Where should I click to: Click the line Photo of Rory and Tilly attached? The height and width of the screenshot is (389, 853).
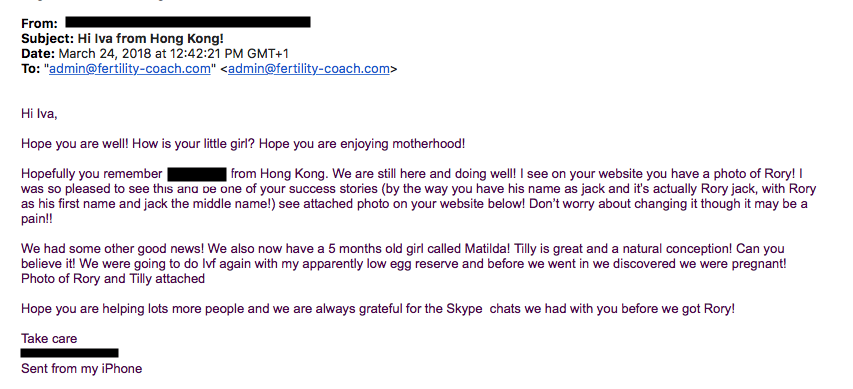click(x=113, y=279)
